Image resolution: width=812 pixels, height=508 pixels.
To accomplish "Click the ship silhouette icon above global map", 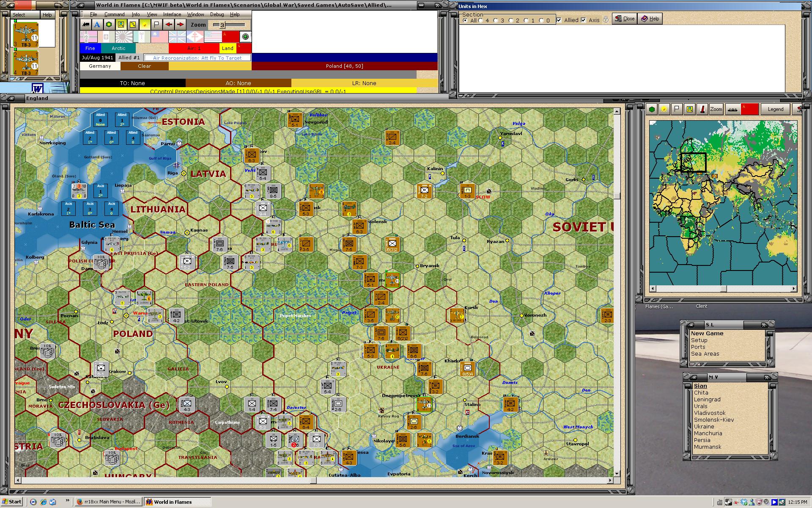I will pos(732,109).
